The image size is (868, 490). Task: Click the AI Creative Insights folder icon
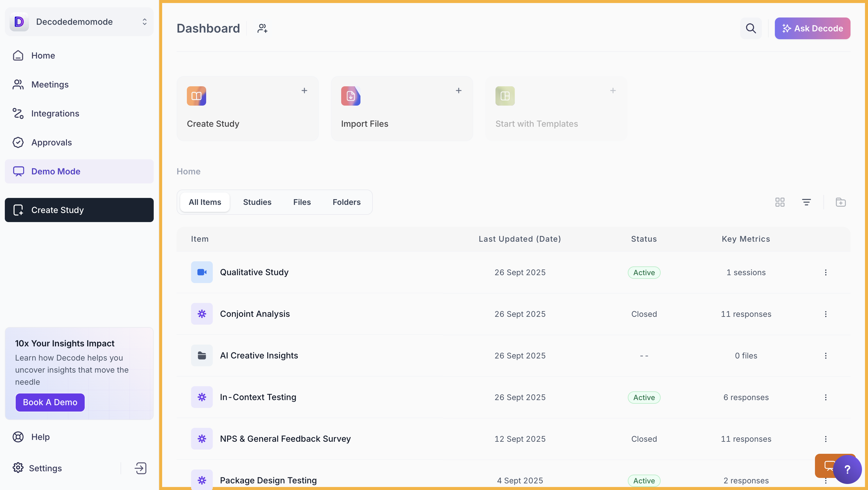coord(202,355)
